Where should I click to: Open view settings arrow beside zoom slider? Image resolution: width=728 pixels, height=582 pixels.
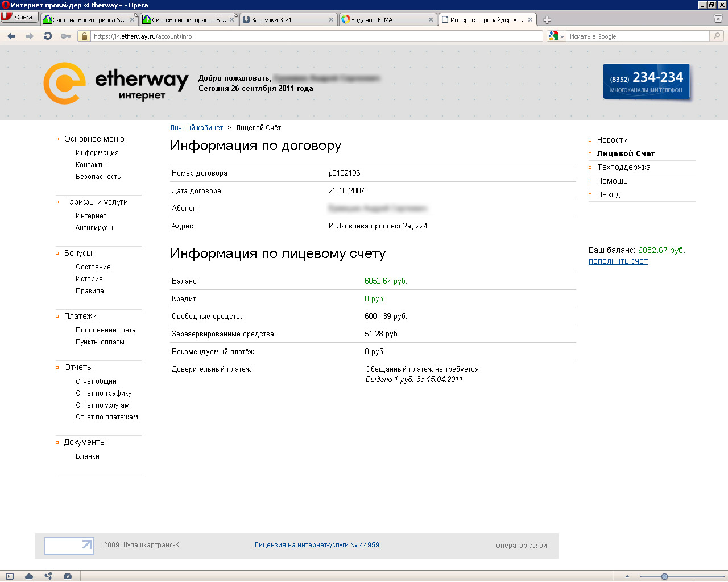[x=627, y=576]
